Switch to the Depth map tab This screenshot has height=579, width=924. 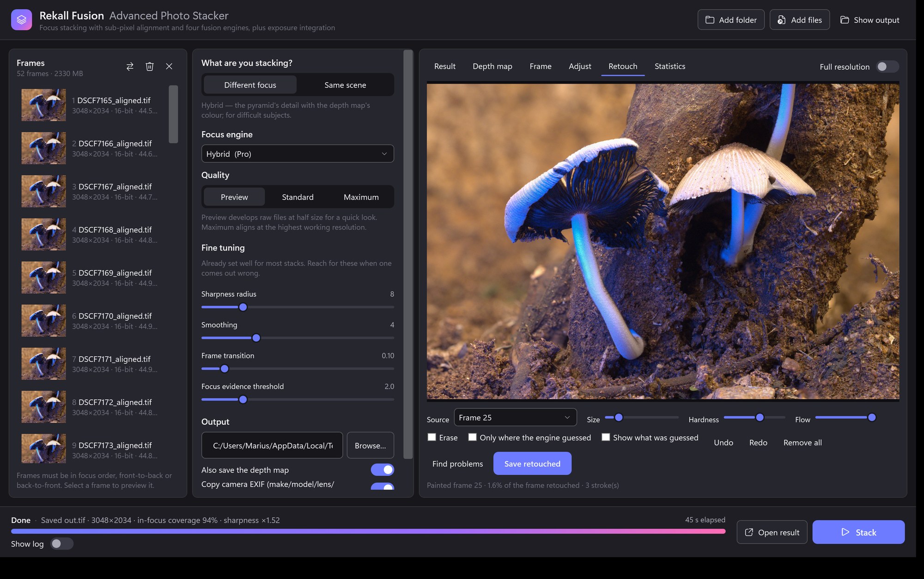pos(492,67)
